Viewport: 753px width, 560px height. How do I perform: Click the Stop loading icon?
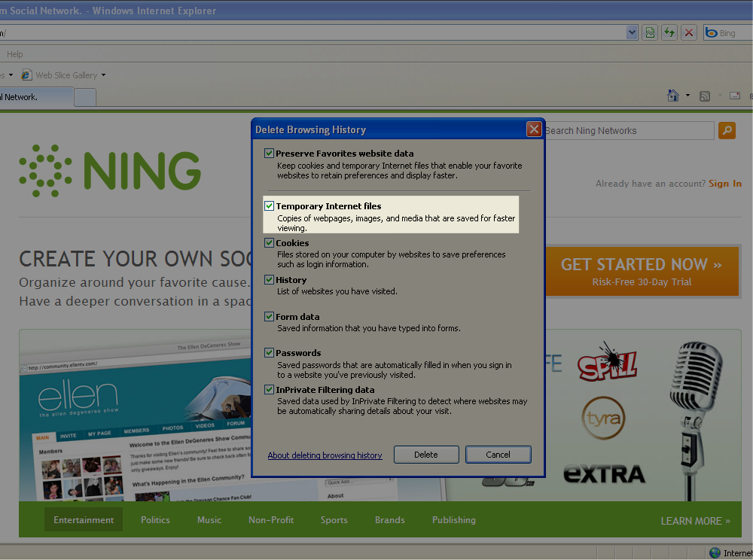pyautogui.click(x=689, y=32)
